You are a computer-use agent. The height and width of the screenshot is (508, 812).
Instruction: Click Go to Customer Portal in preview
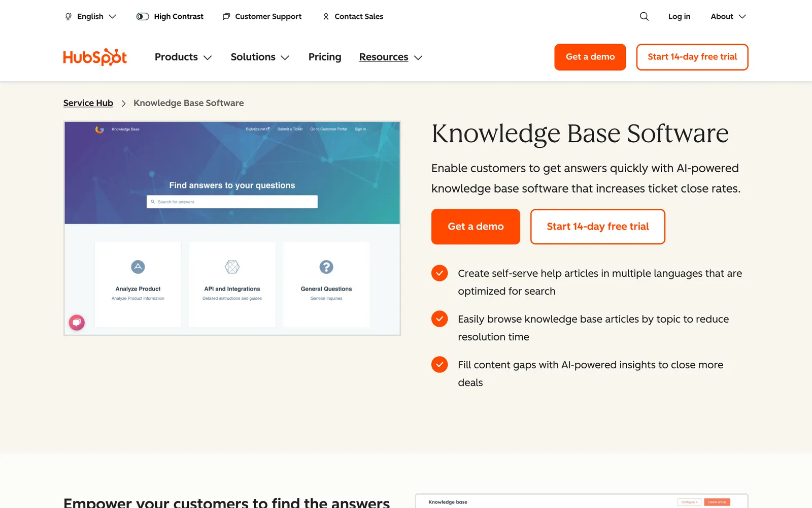(x=328, y=129)
